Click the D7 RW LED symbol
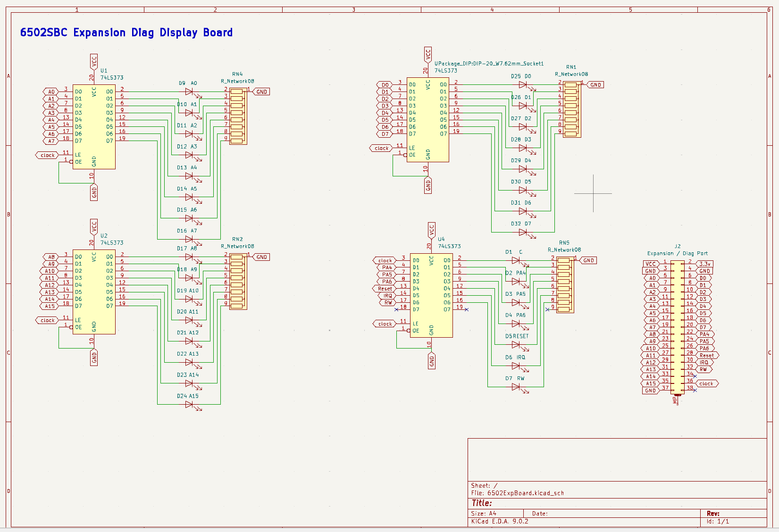The height and width of the screenshot is (532, 779). [x=516, y=387]
